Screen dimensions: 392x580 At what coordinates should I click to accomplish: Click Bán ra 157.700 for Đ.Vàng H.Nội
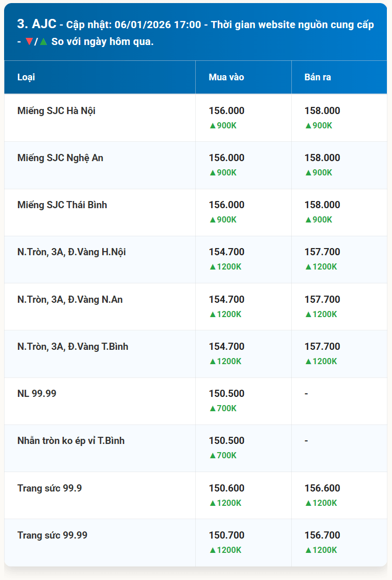coord(322,252)
